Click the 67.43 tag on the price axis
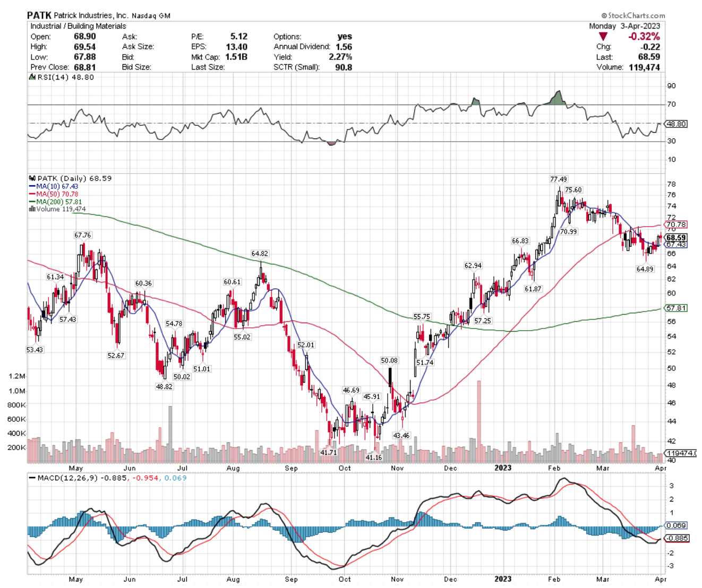Image resolution: width=702 pixels, height=588 pixels. (677, 245)
